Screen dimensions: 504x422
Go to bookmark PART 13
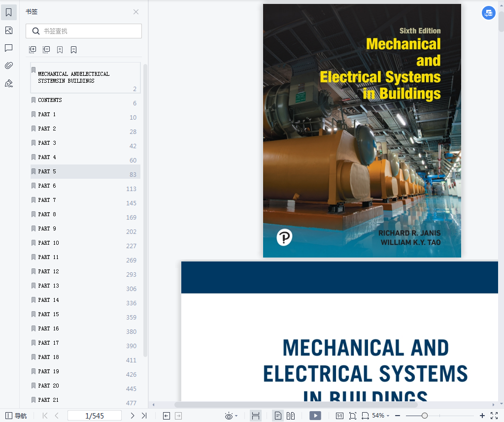(x=86, y=286)
